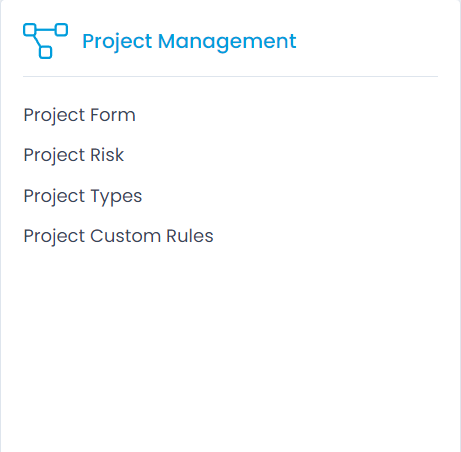Open the Project Form settings

(x=79, y=116)
